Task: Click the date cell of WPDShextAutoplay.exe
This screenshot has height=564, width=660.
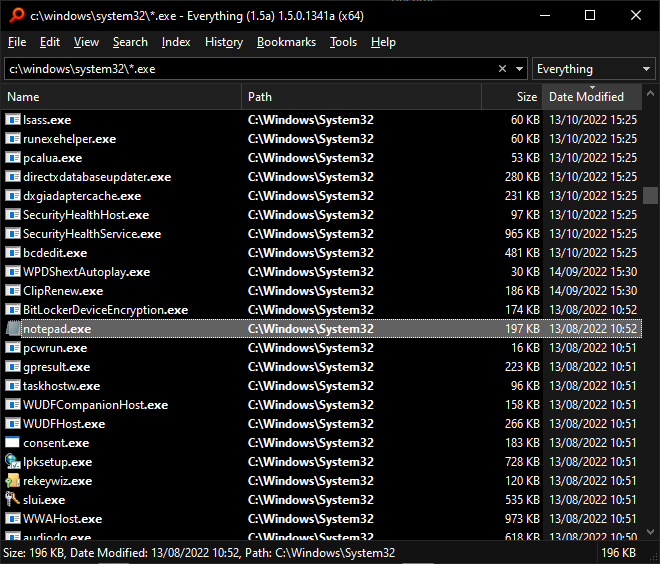Action: [x=593, y=272]
